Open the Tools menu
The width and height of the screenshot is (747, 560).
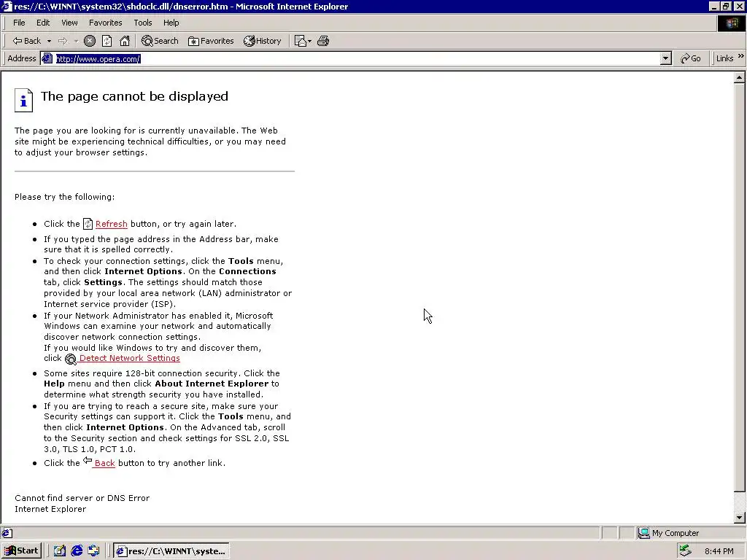point(142,23)
